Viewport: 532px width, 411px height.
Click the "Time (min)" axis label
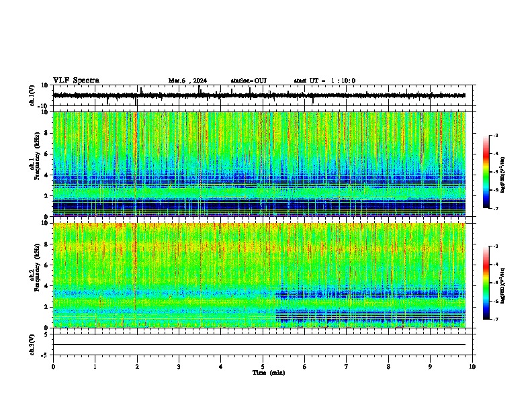click(269, 373)
